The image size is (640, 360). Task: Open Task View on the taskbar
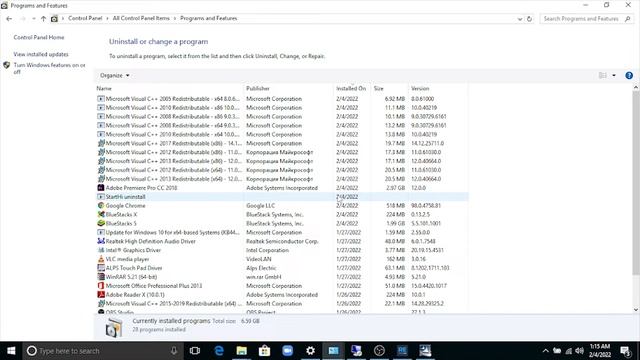[195, 351]
